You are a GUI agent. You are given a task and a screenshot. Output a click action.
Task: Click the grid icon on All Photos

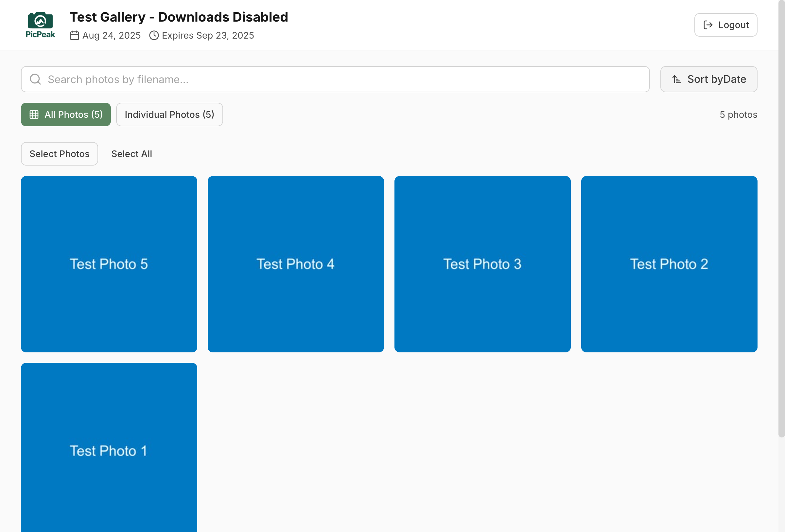click(34, 115)
